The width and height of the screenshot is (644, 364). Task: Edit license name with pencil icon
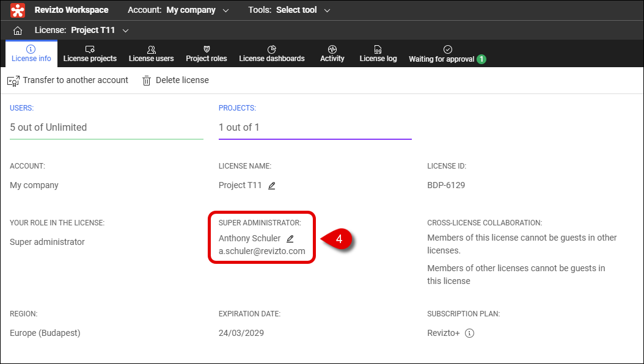tap(271, 186)
